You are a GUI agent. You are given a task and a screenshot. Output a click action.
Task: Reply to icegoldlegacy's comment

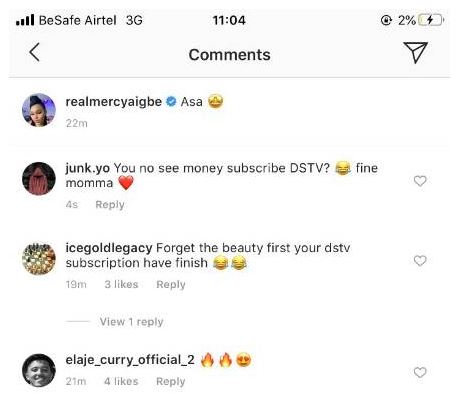coord(171,284)
